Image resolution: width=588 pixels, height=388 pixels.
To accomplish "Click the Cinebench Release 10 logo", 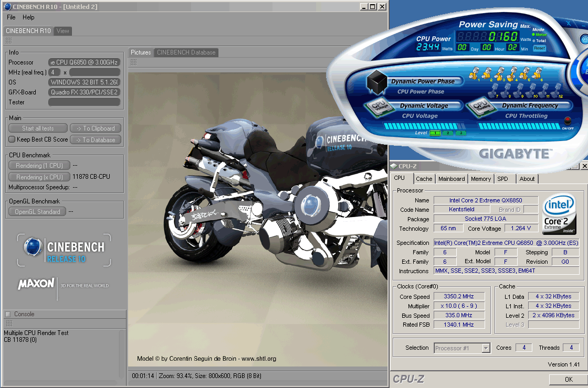I will pos(63,250).
